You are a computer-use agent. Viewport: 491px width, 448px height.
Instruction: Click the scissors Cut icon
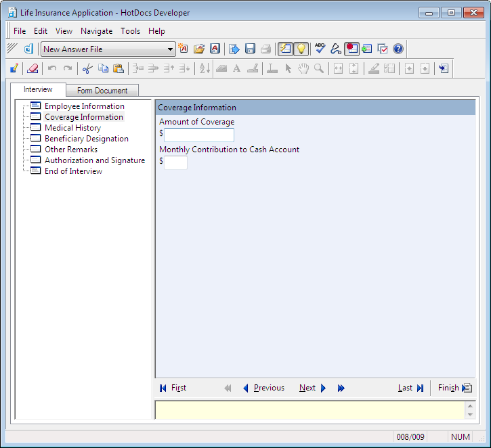(87, 68)
